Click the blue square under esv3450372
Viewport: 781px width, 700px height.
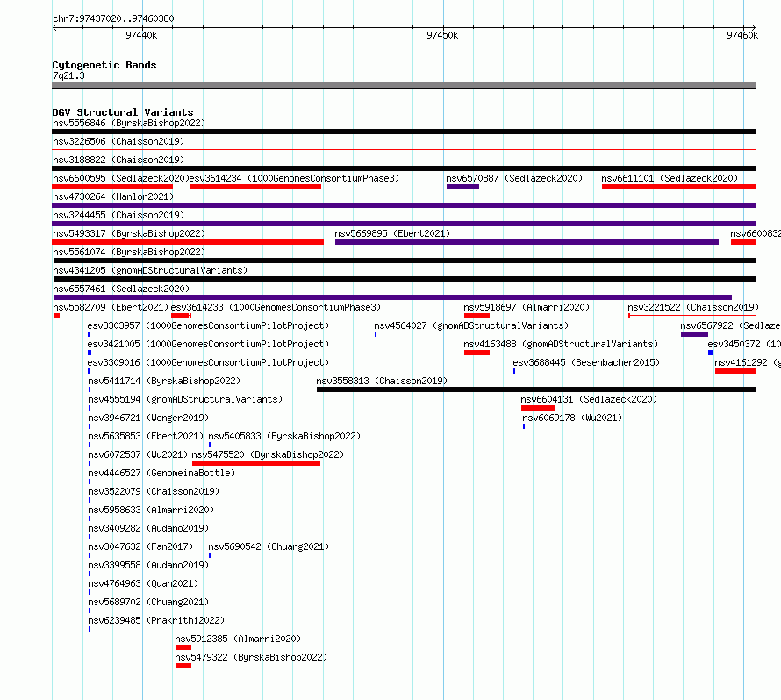[710, 353]
